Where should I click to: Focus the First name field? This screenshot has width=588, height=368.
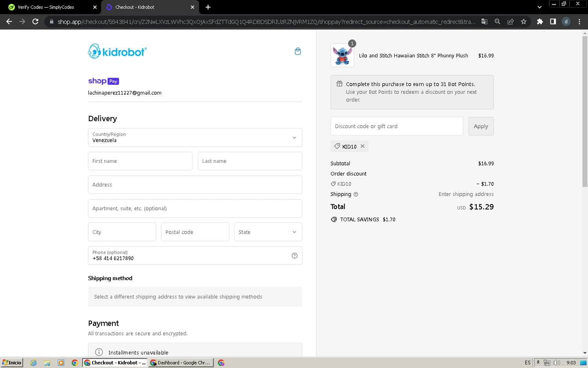tap(140, 161)
